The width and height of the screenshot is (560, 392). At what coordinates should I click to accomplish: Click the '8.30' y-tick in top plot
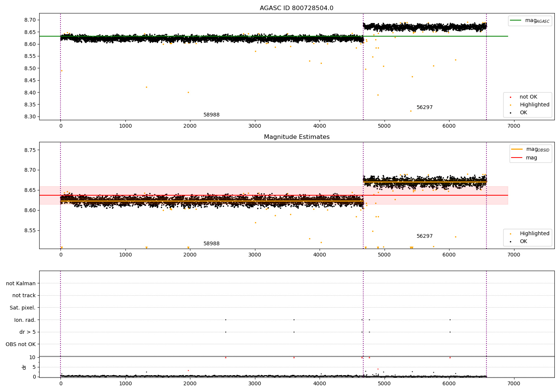click(x=30, y=117)
